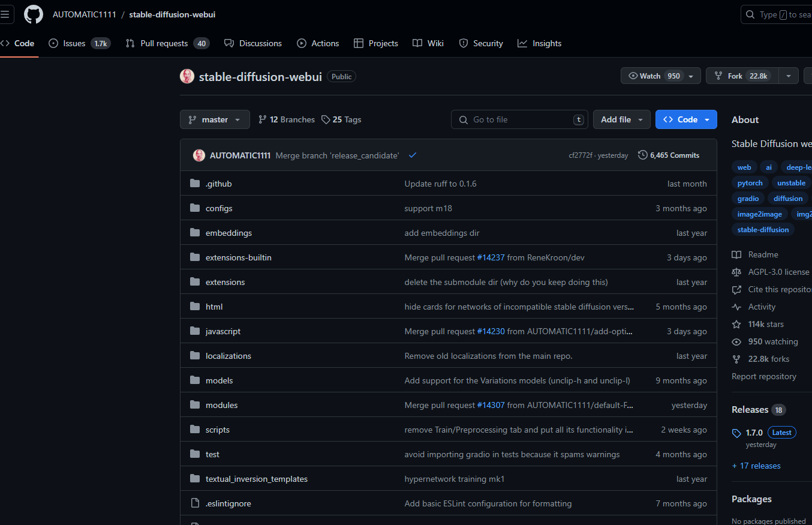Click the folder icon for html
The height and width of the screenshot is (525, 812).
pos(195,307)
